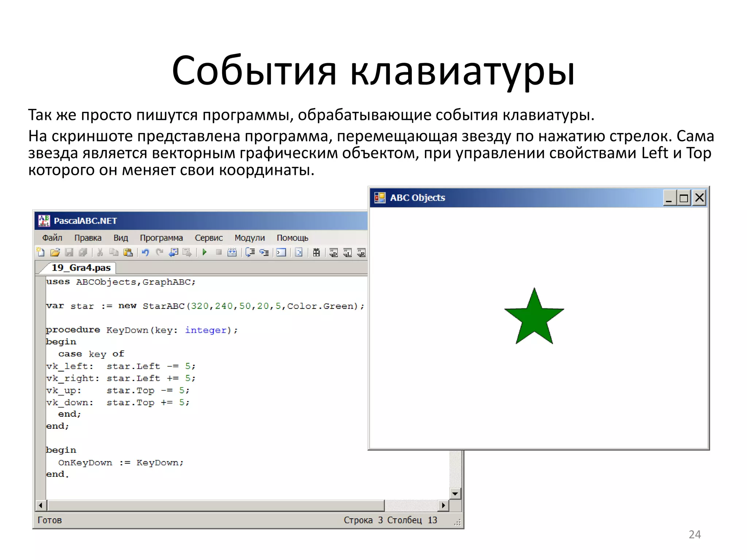This screenshot has width=747, height=560.
Task: Undo with the blue arrow icon
Action: click(146, 252)
